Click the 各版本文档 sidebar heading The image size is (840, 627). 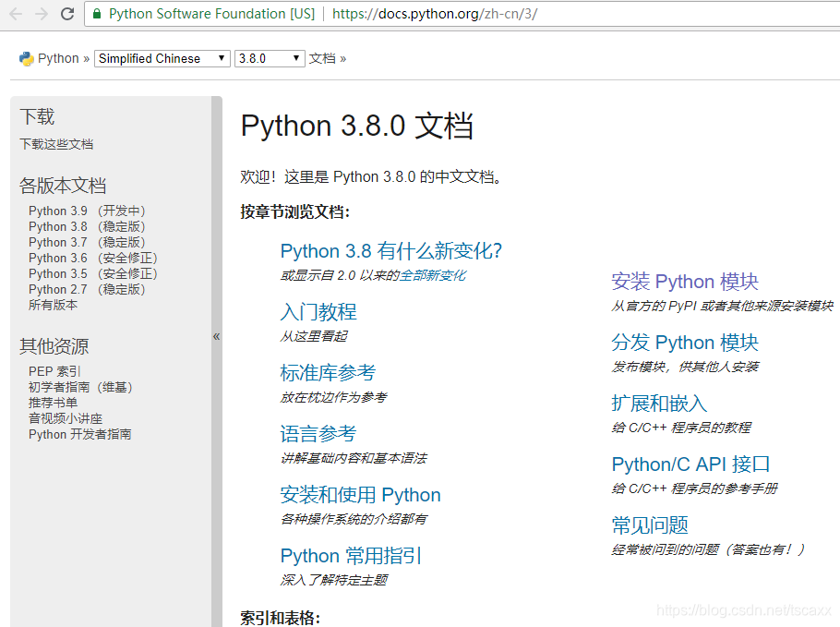(x=63, y=186)
